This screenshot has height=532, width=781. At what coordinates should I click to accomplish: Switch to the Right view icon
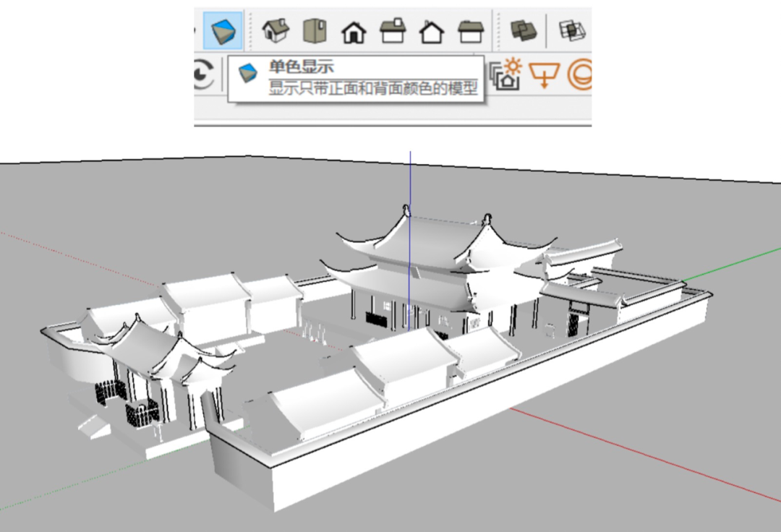[x=393, y=31]
